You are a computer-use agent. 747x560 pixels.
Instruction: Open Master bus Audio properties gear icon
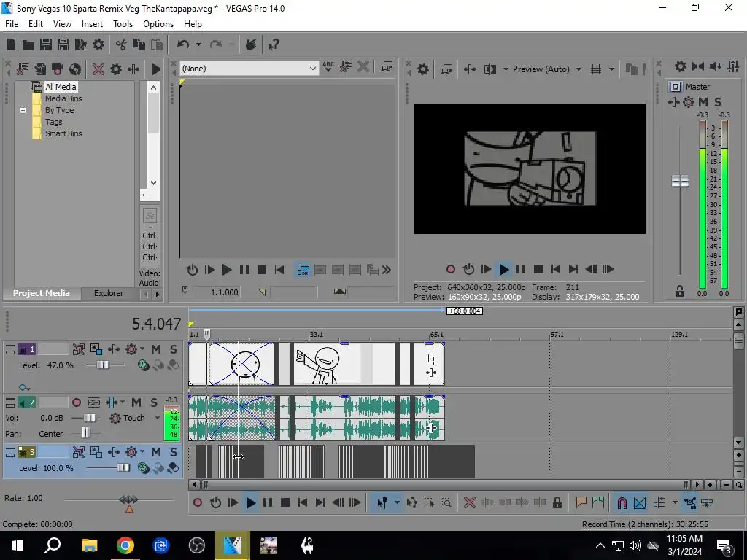tap(681, 66)
